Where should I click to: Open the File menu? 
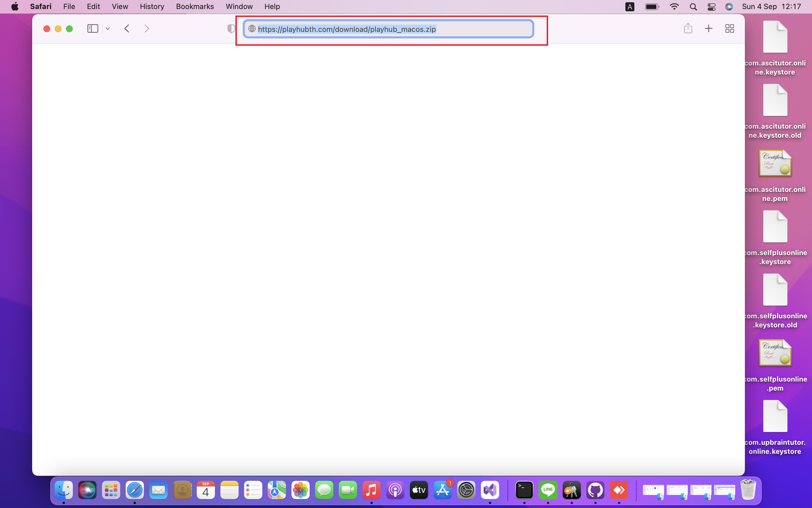click(x=69, y=6)
